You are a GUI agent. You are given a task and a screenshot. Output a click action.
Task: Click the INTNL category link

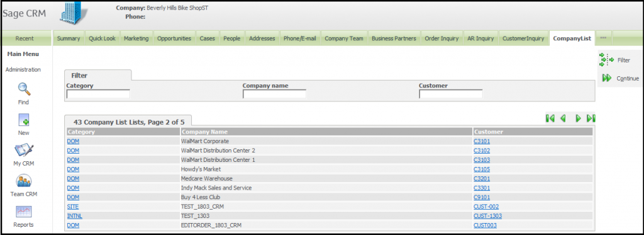75,216
